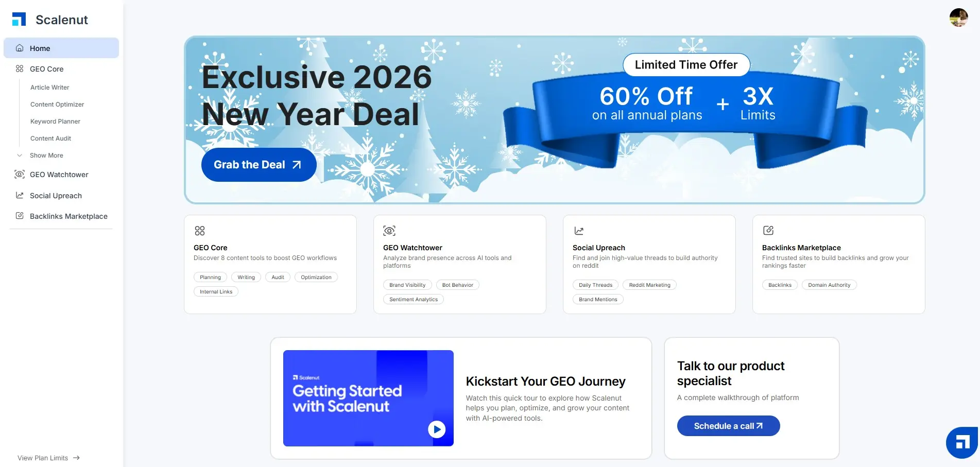The height and width of the screenshot is (467, 980).
Task: Open Keyword Planner in sidebar
Action: (x=55, y=122)
